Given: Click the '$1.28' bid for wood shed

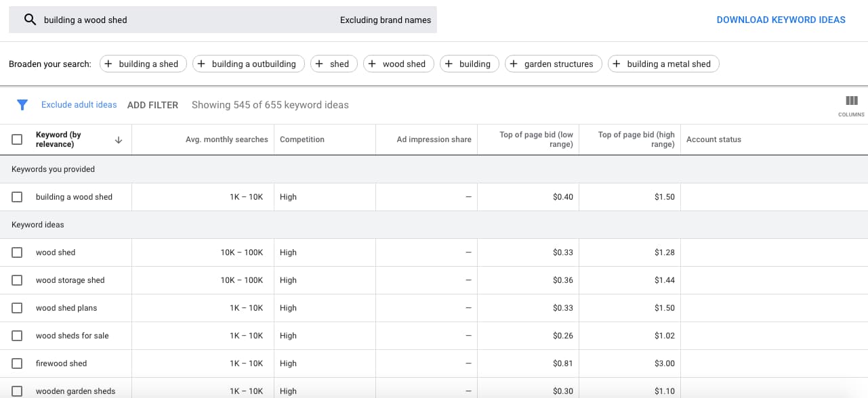Looking at the screenshot, I should pyautogui.click(x=665, y=252).
